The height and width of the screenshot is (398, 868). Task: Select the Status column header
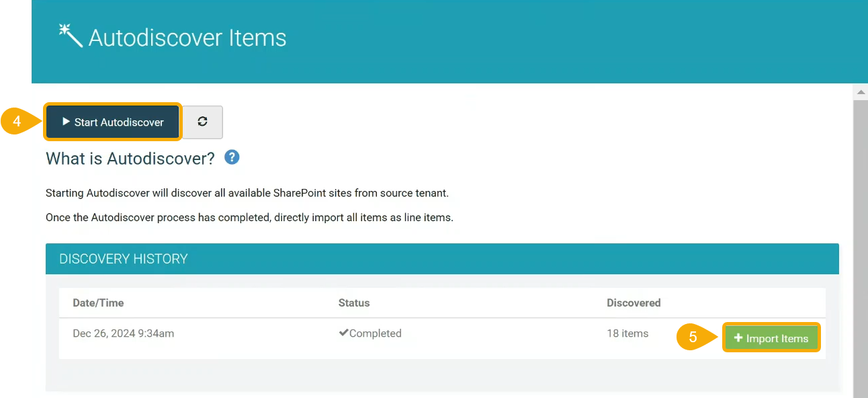click(x=354, y=303)
